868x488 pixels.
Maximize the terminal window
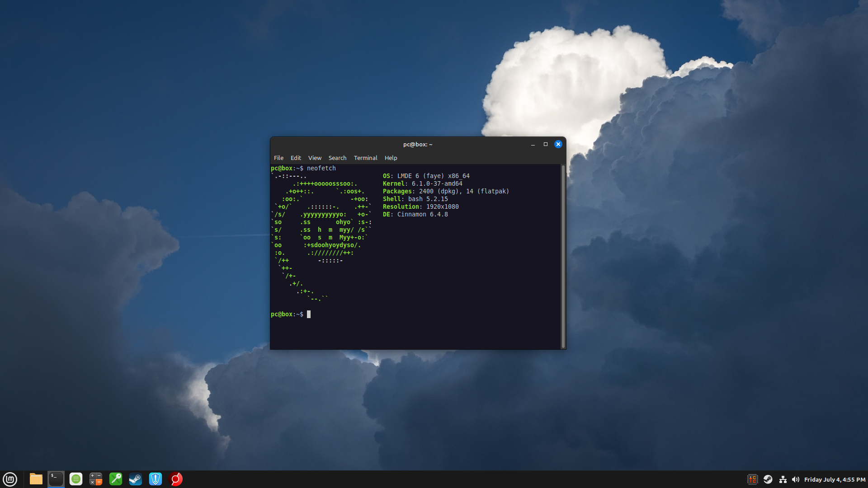[x=546, y=144]
